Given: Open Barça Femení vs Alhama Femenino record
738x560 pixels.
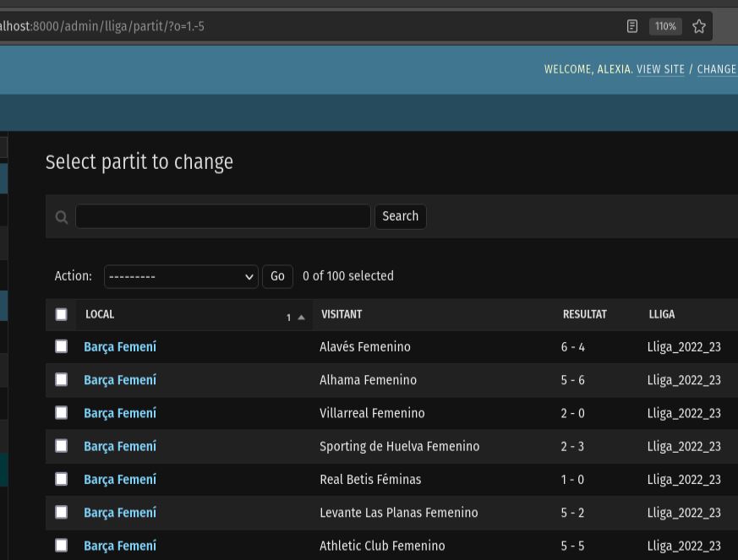Looking at the screenshot, I should point(120,380).
